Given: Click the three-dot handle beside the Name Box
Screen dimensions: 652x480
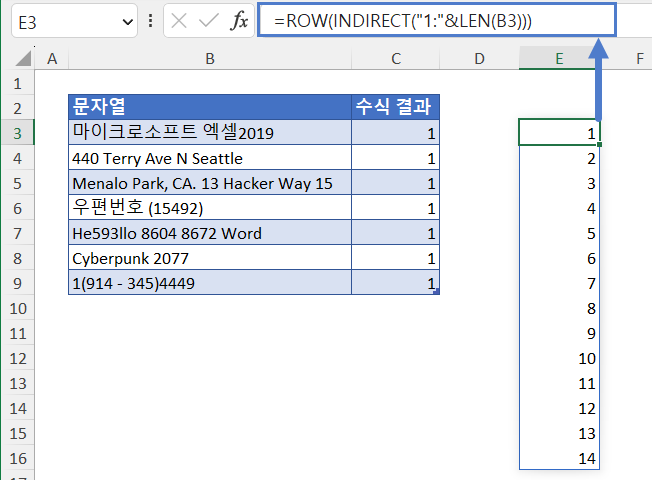Looking at the screenshot, I should click(151, 20).
